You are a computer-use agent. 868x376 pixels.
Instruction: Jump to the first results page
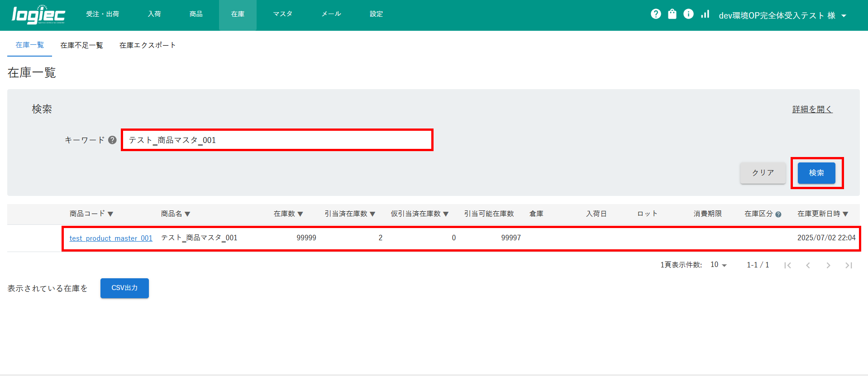[787, 265]
